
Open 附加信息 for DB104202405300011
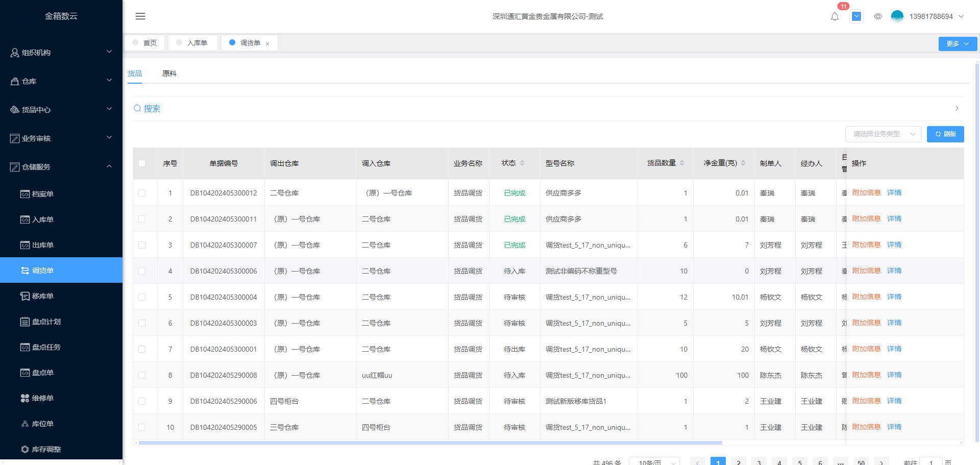(867, 218)
